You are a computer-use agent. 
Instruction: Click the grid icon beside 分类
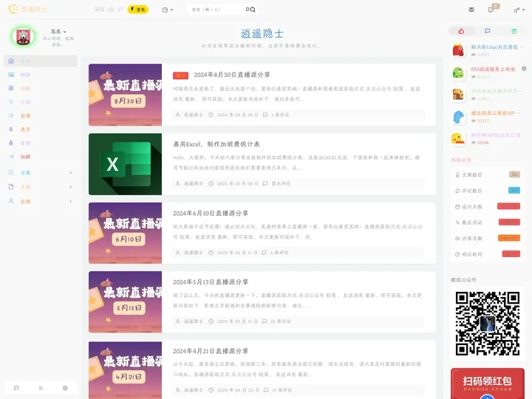pyautogui.click(x=11, y=172)
